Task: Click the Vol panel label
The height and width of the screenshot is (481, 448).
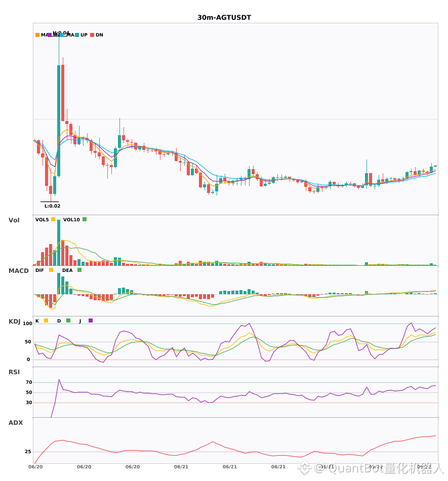Action: coord(14,220)
